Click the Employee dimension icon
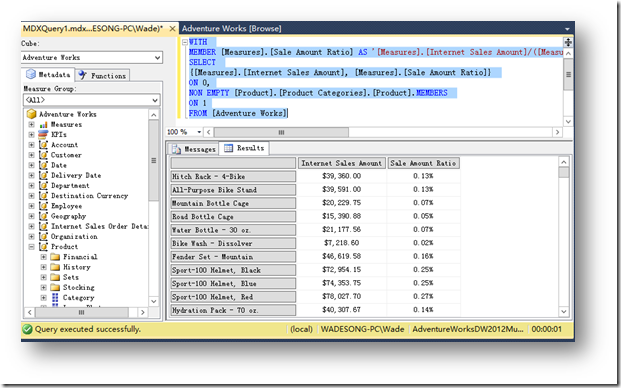Viewport: 621px width, 388px height. pos(43,206)
